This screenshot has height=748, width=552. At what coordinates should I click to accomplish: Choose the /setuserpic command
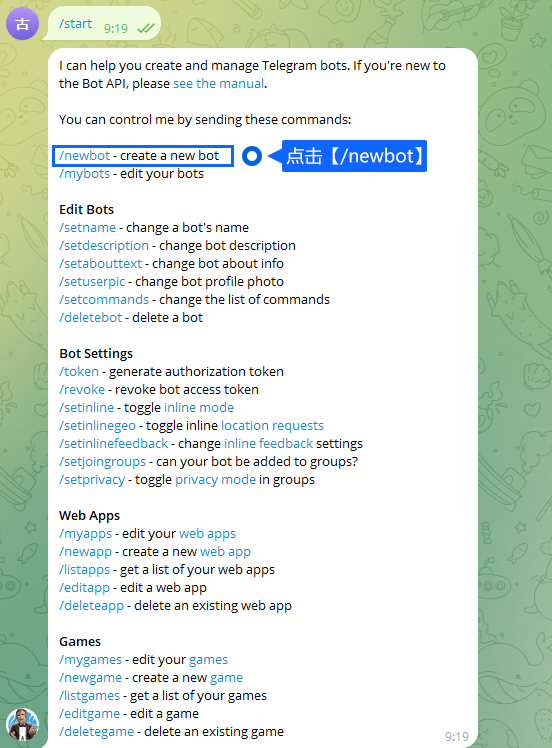[92, 281]
